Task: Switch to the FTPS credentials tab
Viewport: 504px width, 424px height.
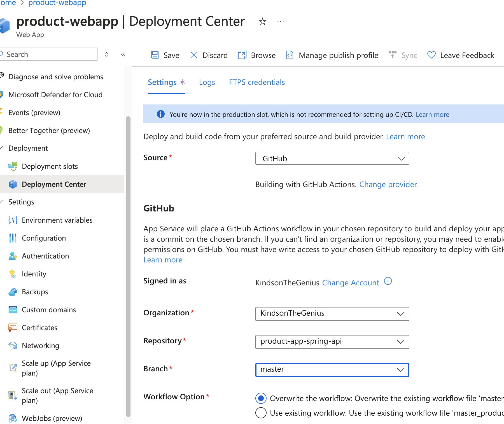Action: (257, 82)
